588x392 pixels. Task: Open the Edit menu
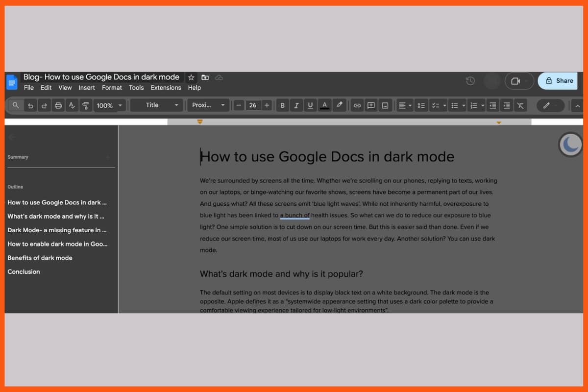46,88
